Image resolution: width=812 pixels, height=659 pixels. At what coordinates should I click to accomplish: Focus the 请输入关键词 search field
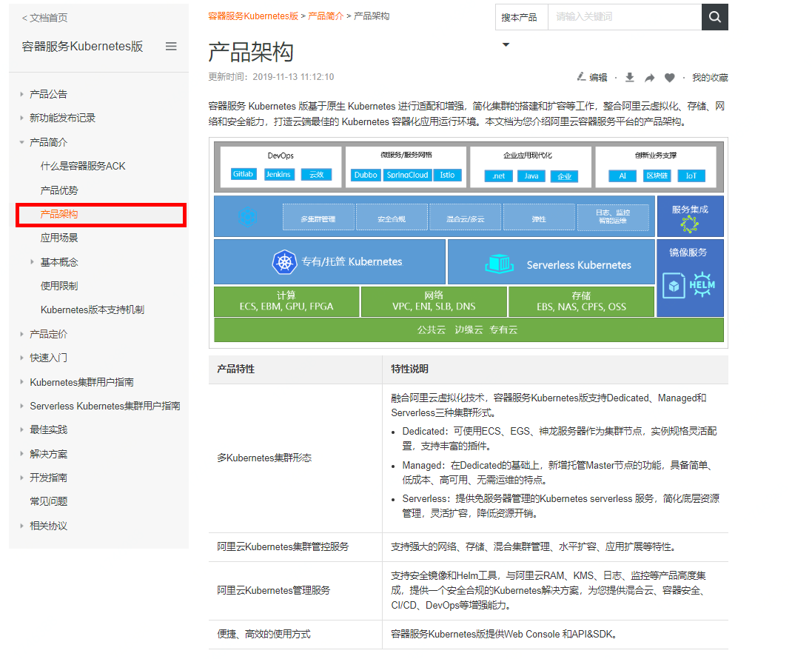point(625,17)
